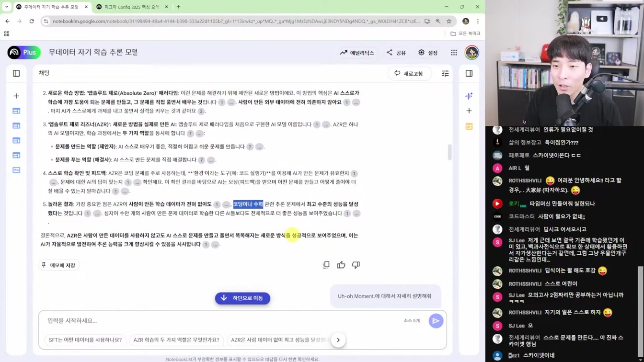
Task: Save response with 메모에 저장
Action: point(58,265)
